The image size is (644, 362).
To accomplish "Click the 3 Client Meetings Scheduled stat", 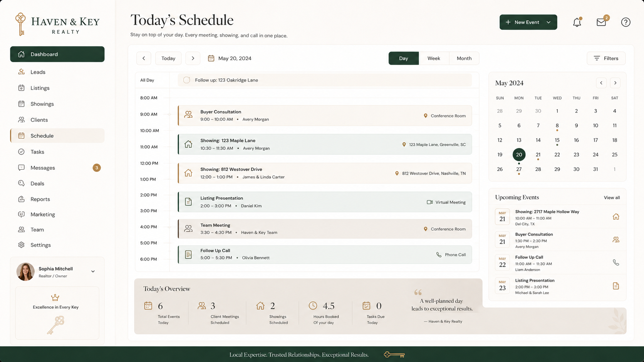I will tap(218, 313).
